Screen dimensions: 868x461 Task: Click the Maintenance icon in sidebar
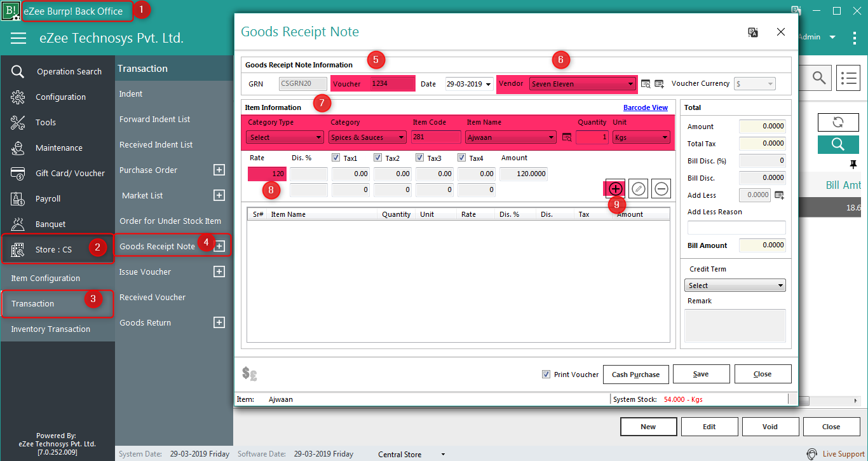pyautogui.click(x=18, y=148)
